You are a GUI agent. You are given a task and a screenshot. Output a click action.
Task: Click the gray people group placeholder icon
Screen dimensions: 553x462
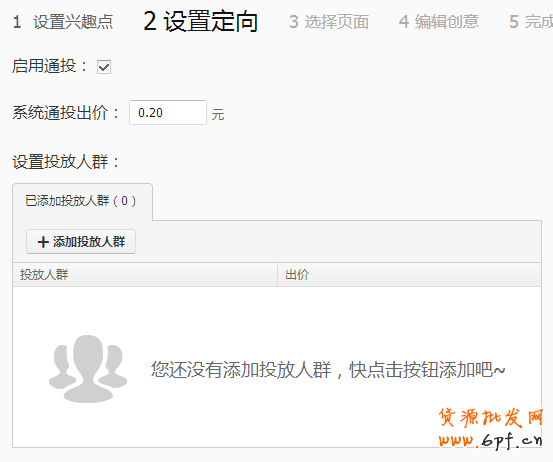[x=88, y=369]
